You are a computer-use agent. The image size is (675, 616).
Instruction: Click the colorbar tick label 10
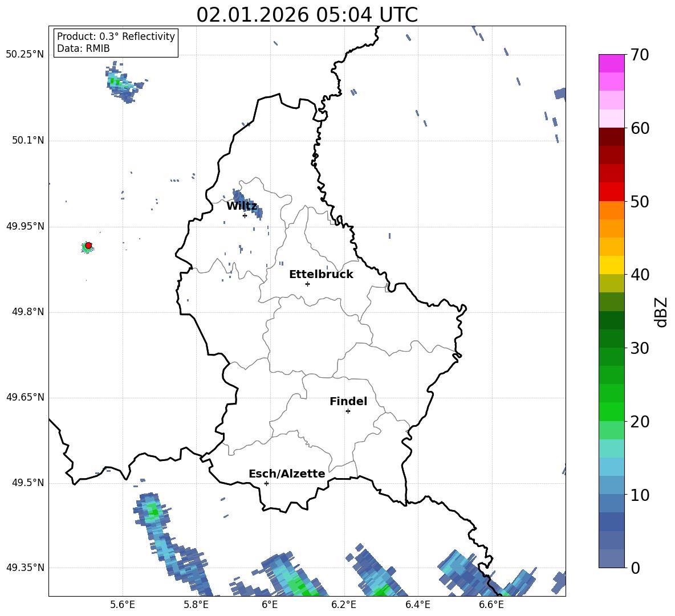[x=640, y=495]
